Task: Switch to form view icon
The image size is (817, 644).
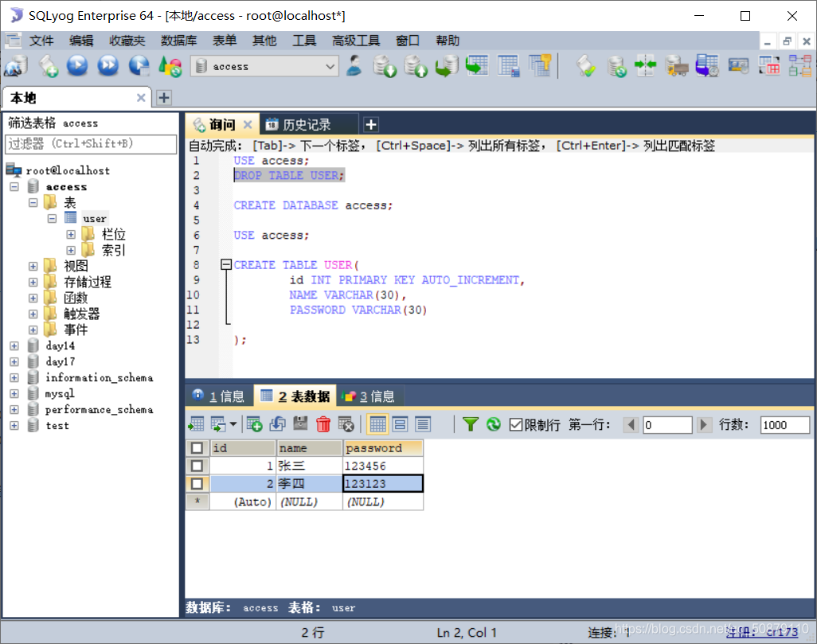Action: click(401, 424)
